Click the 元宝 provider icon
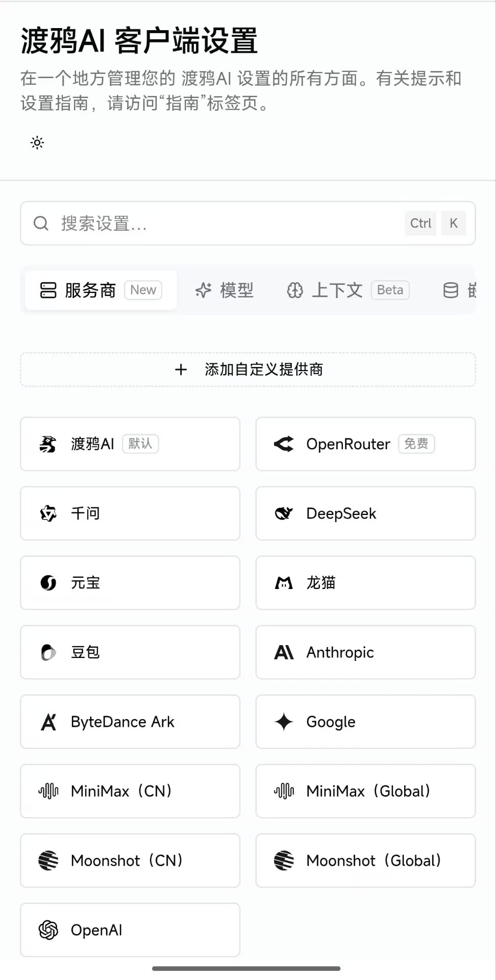The image size is (496, 980). point(48,583)
